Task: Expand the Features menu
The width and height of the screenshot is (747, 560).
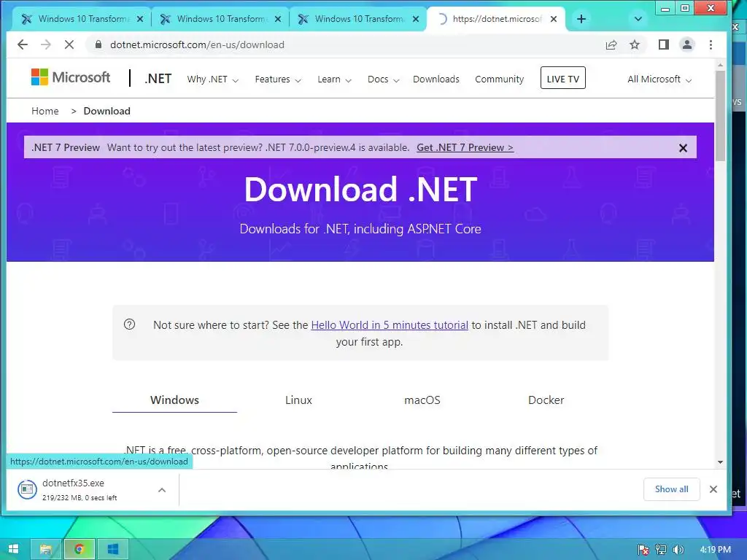Action: tap(278, 79)
